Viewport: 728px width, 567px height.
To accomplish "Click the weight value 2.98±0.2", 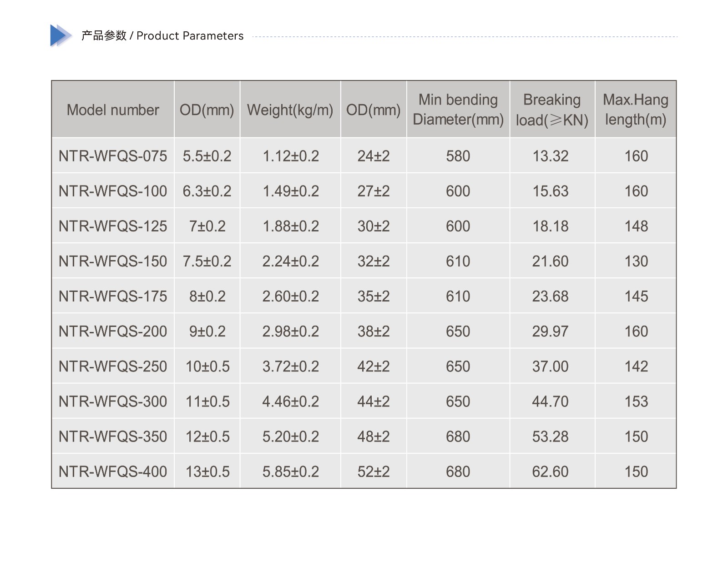I will 291,331.
